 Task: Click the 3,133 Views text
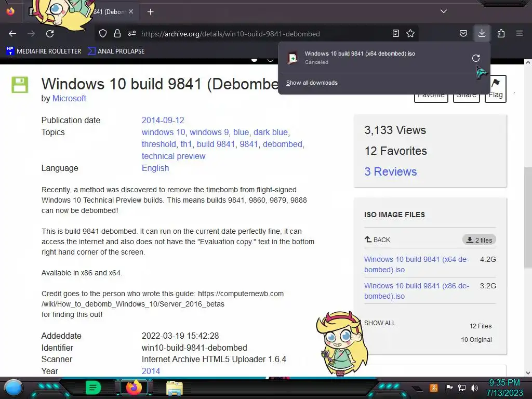coord(395,130)
